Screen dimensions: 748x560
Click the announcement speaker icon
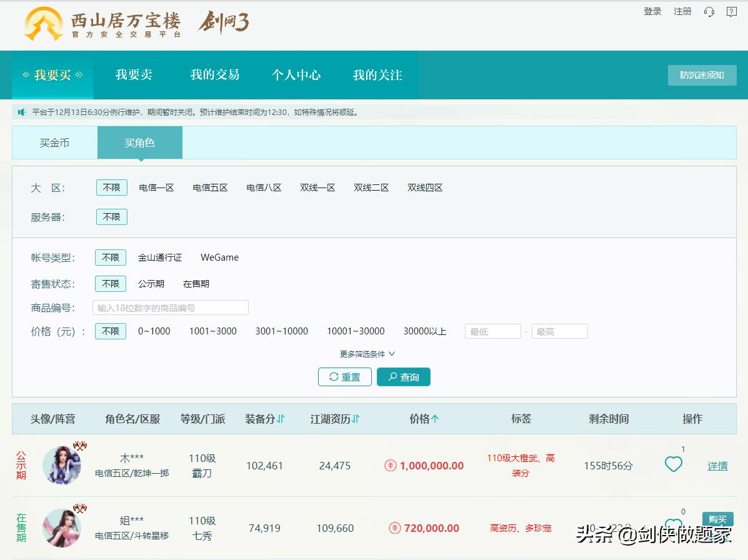pos(21,111)
